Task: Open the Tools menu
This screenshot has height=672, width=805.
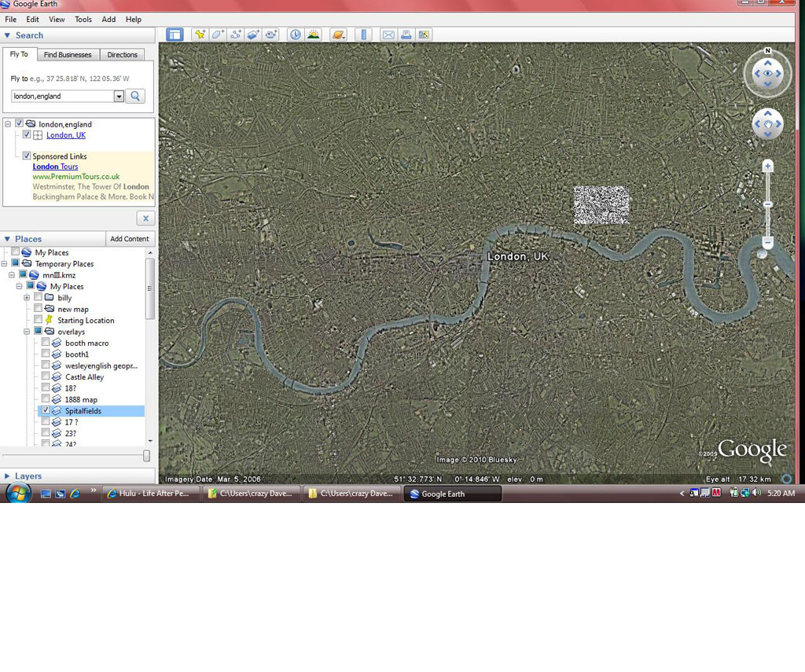Action: click(x=83, y=19)
